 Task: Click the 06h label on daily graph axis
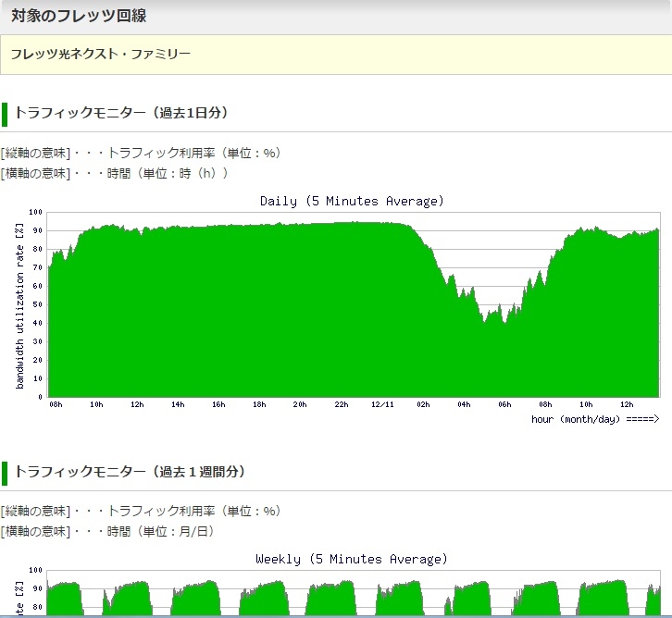point(504,404)
